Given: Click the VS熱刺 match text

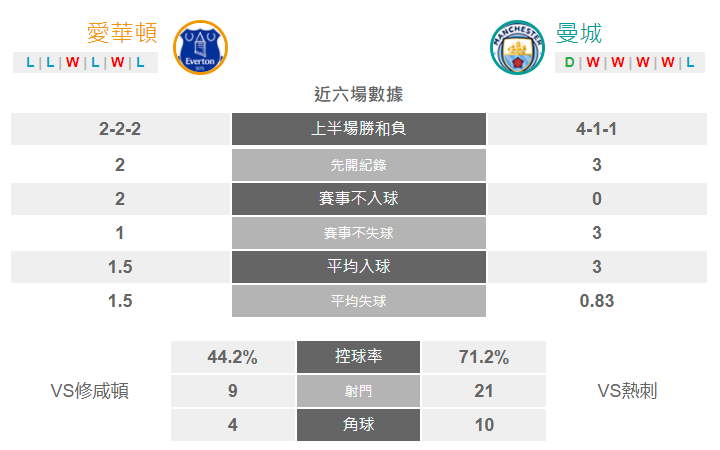Looking at the screenshot, I should [x=627, y=391].
